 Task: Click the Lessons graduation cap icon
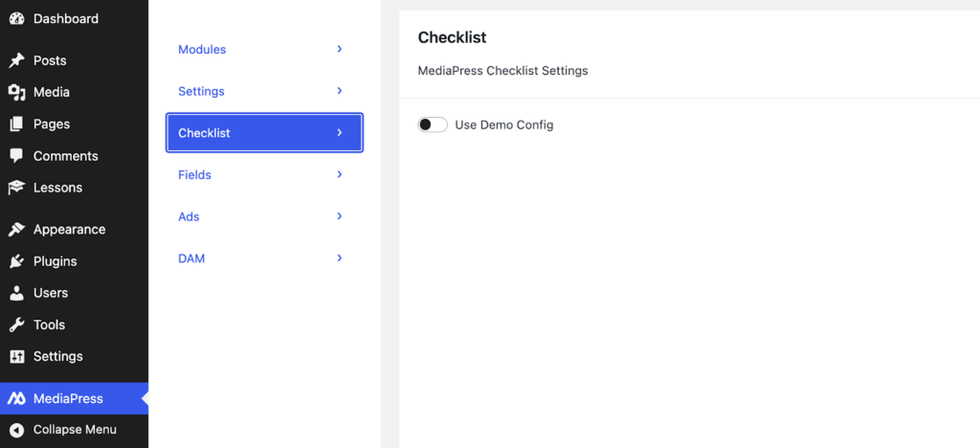[x=16, y=188]
